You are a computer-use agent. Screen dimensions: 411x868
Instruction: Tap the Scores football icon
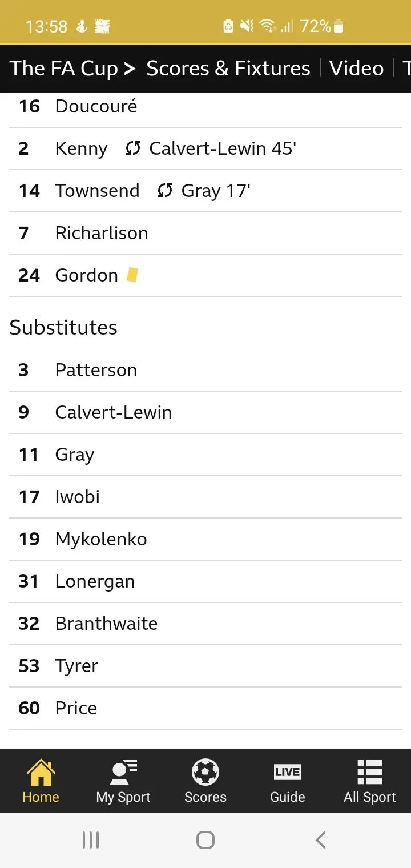(205, 773)
